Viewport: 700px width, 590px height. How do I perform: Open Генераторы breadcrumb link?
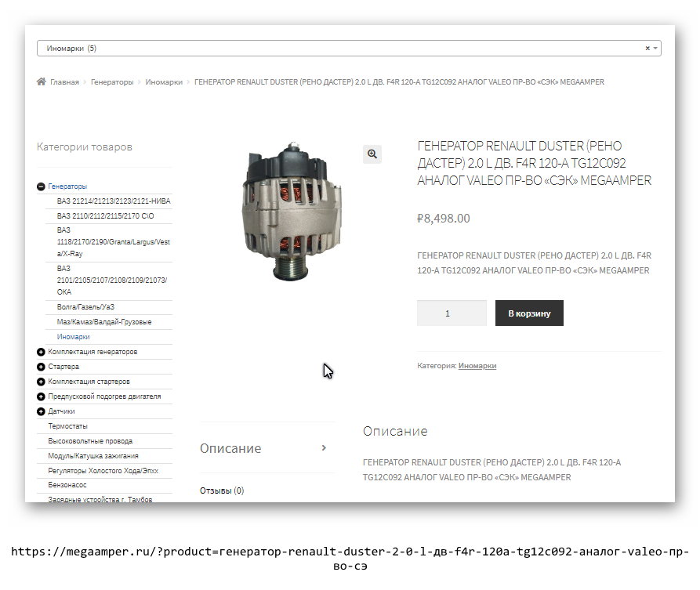tap(112, 82)
